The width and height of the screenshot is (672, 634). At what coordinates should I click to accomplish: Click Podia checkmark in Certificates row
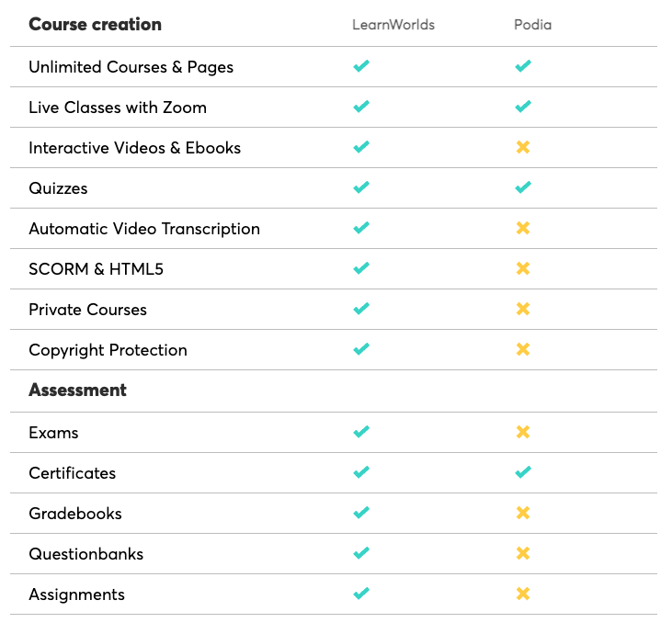point(523,472)
